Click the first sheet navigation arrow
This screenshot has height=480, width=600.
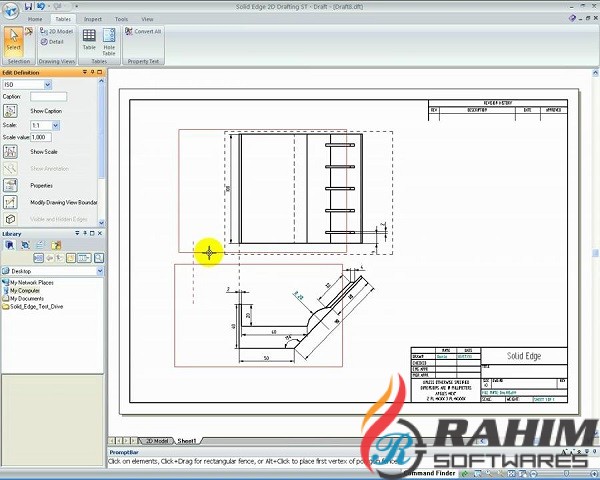[x=112, y=441]
